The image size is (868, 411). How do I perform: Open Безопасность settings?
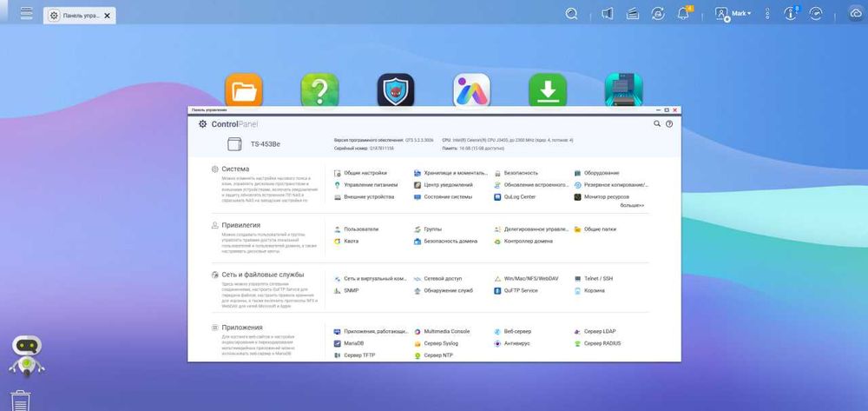pos(516,174)
